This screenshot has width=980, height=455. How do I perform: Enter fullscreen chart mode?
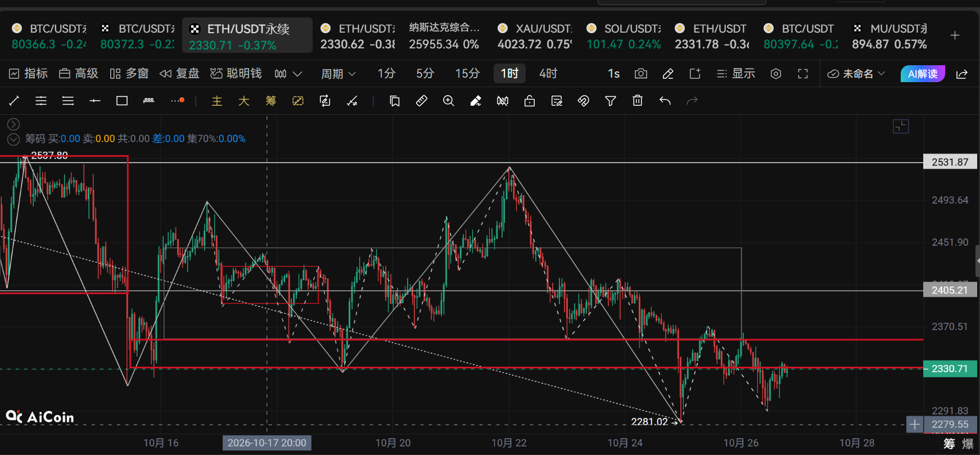tap(803, 74)
